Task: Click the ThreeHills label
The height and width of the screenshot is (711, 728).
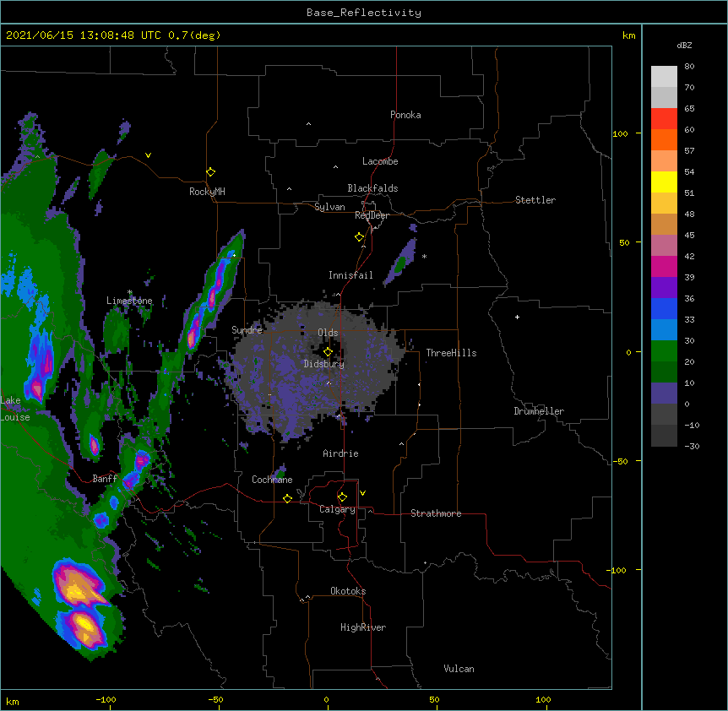Action: tap(451, 353)
